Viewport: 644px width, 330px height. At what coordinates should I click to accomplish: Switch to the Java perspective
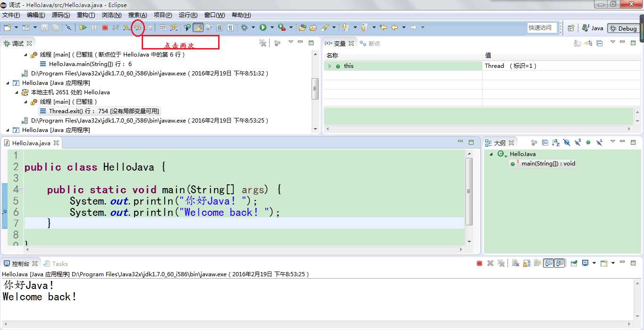(x=593, y=28)
